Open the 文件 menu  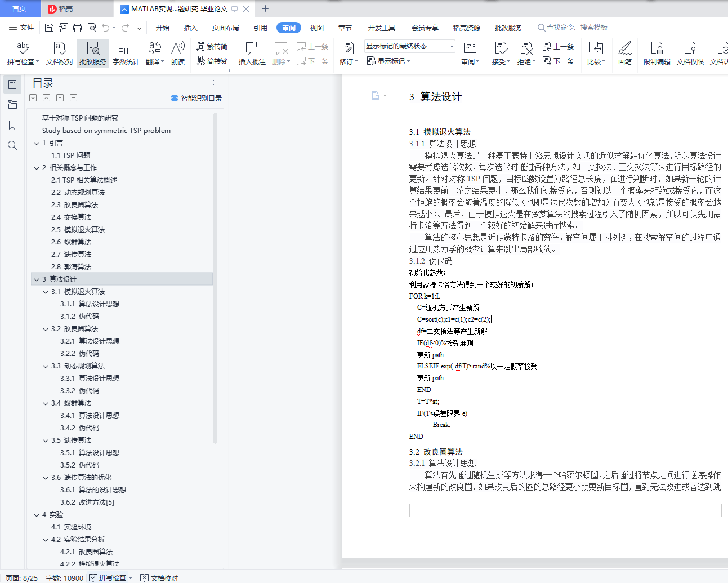pos(21,28)
